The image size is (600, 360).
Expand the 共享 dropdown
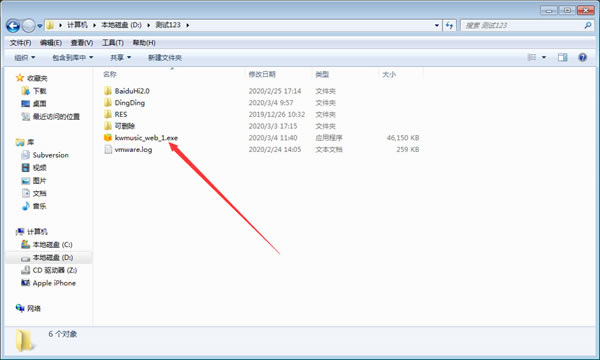coord(121,58)
